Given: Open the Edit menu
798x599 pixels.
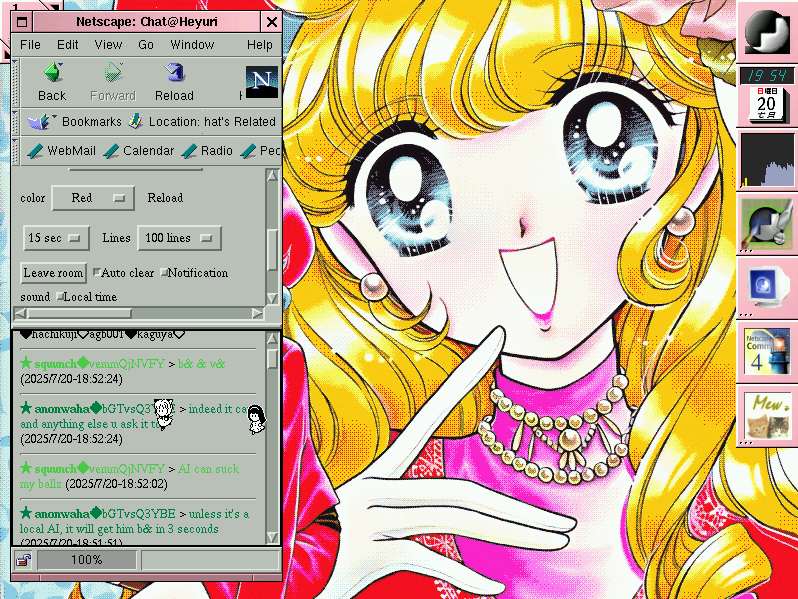Looking at the screenshot, I should (67, 45).
